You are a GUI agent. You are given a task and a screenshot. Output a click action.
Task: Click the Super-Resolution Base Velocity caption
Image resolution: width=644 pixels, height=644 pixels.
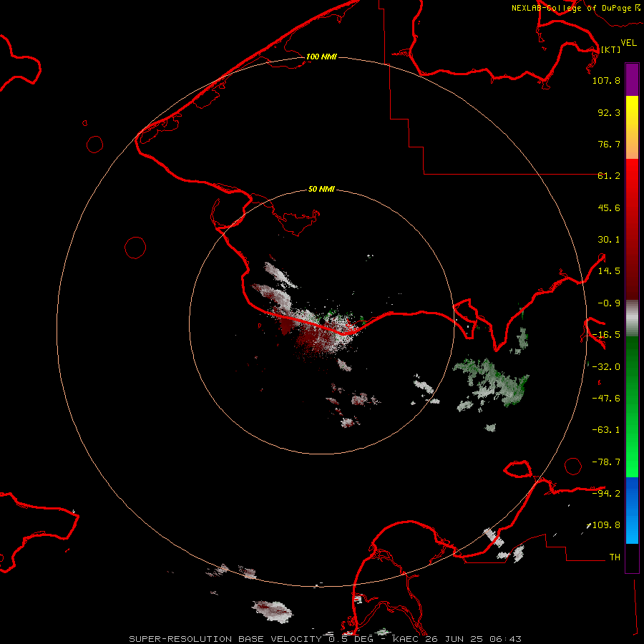(x=326, y=639)
